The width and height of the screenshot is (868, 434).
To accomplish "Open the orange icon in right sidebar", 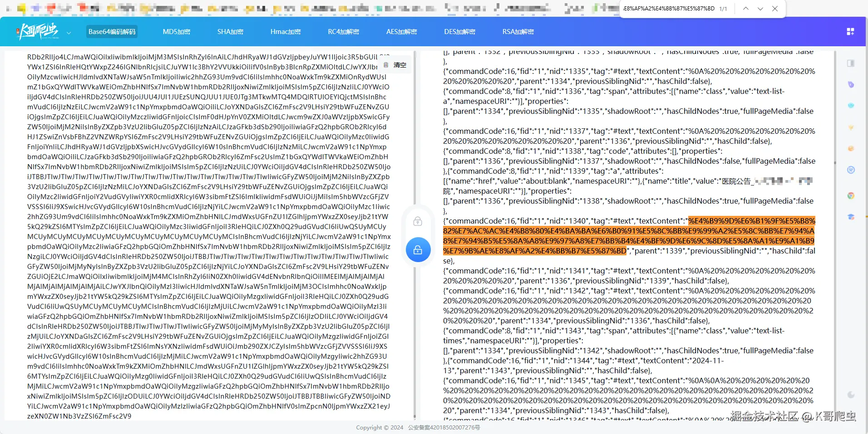I will [851, 148].
